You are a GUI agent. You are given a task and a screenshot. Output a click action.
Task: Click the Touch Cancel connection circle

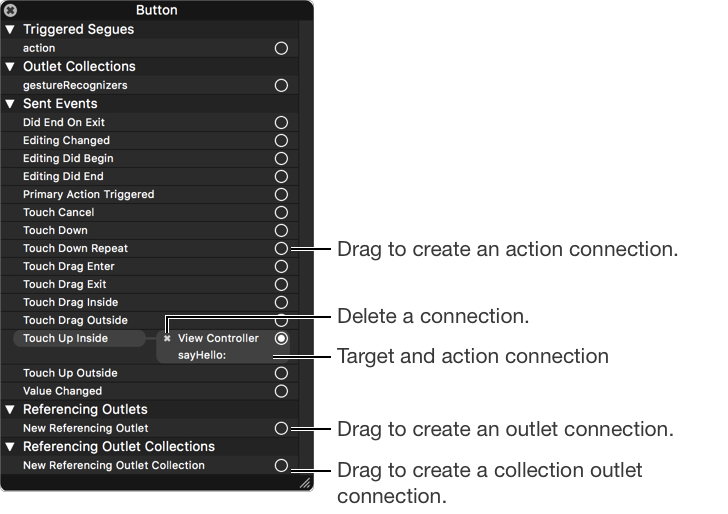(x=281, y=213)
